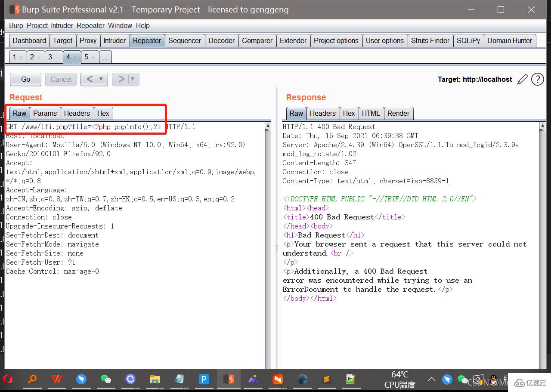Open the Struts Finder tab
The height and width of the screenshot is (392, 551).
430,40
